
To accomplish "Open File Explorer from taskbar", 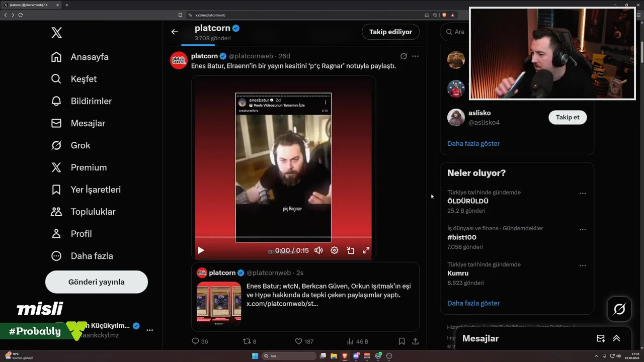I will (x=334, y=356).
